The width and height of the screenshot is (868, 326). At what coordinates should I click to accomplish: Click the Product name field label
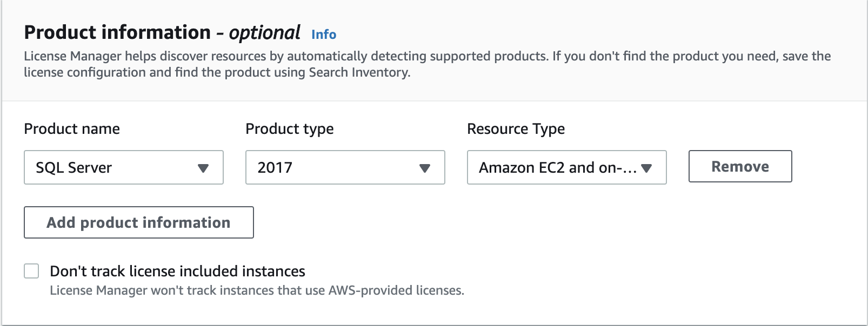(72, 129)
